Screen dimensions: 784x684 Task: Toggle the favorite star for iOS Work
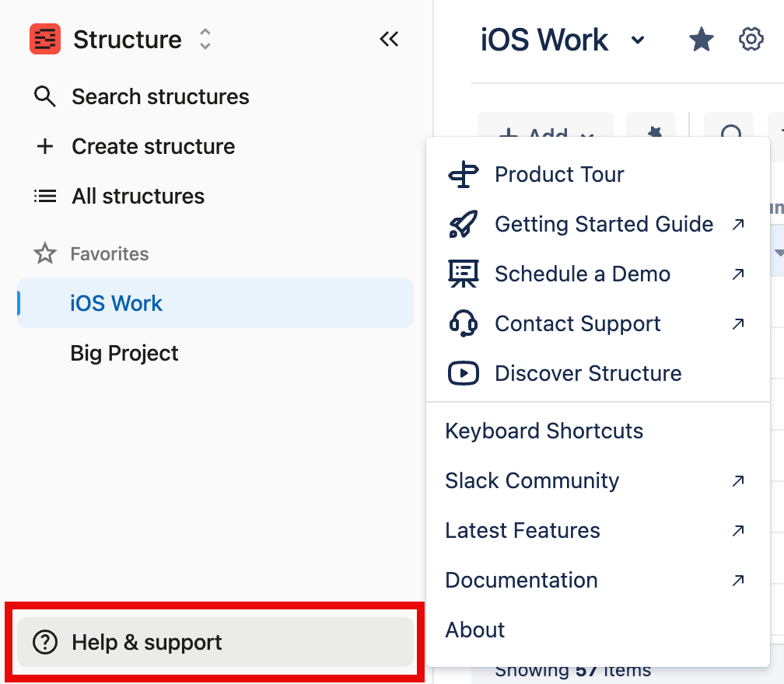point(701,39)
